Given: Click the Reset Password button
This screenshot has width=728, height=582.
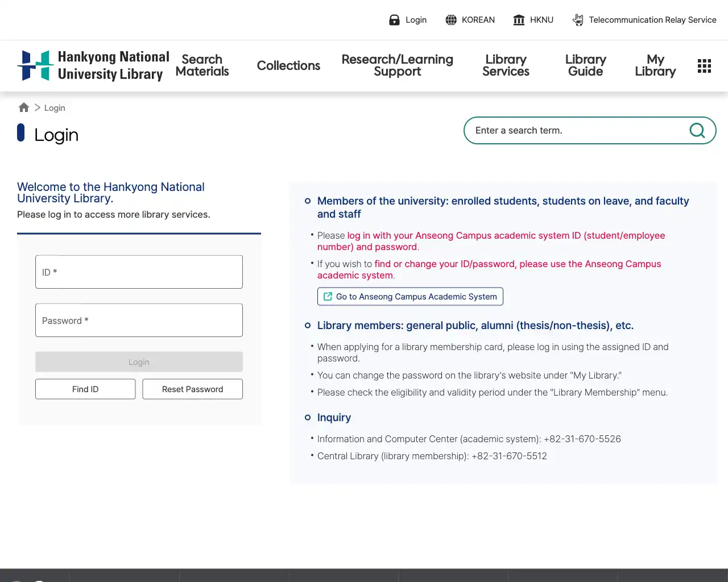Looking at the screenshot, I should [192, 389].
